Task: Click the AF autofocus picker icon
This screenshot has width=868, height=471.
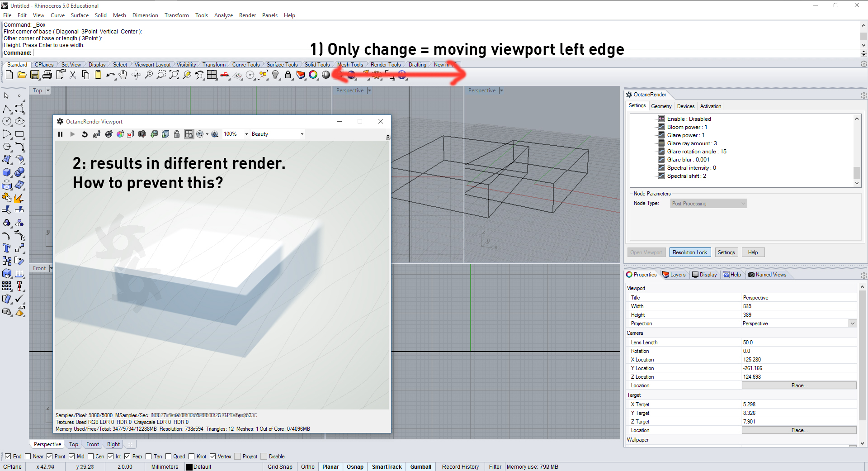Action: [x=96, y=134]
